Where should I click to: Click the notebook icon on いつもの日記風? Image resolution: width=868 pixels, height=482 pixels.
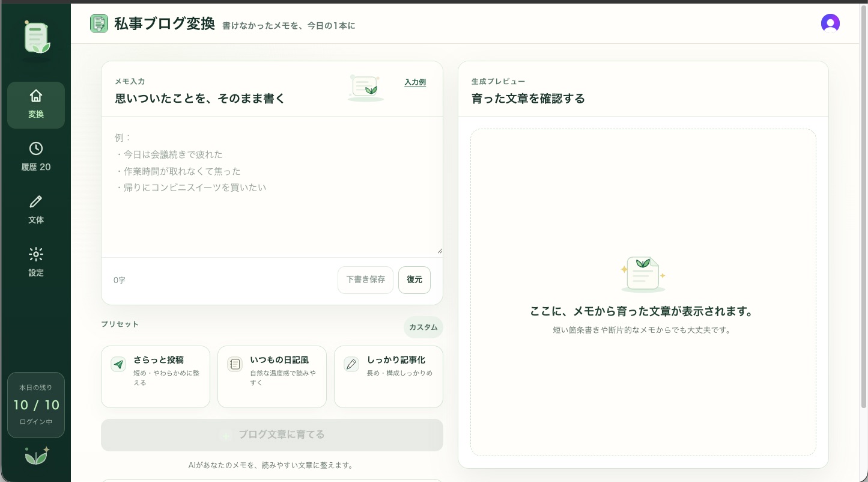pyautogui.click(x=235, y=364)
